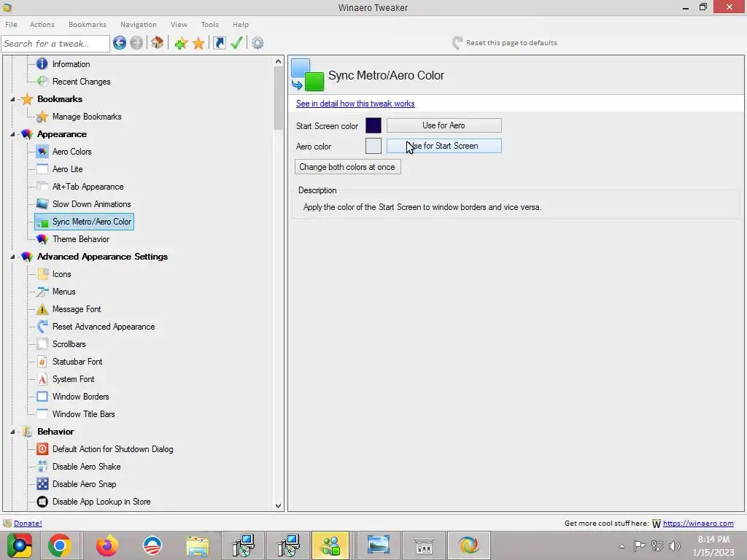Open Firefox from the taskbar

point(107,545)
